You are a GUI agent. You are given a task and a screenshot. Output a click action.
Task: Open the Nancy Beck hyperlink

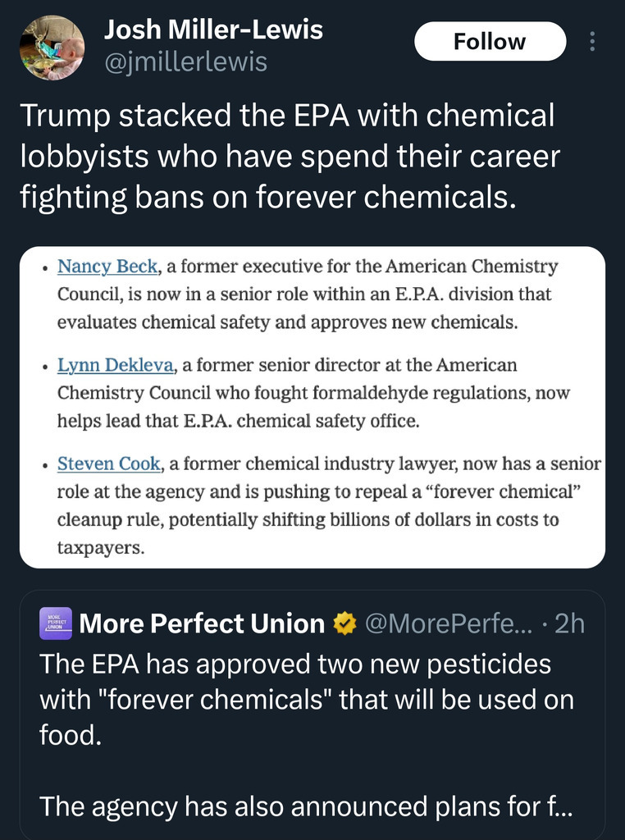[107, 267]
